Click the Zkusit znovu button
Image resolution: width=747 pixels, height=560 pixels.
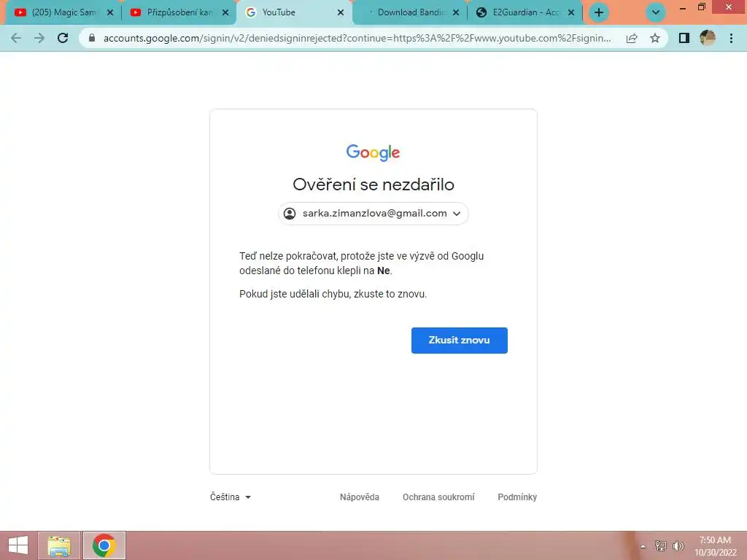[460, 341]
